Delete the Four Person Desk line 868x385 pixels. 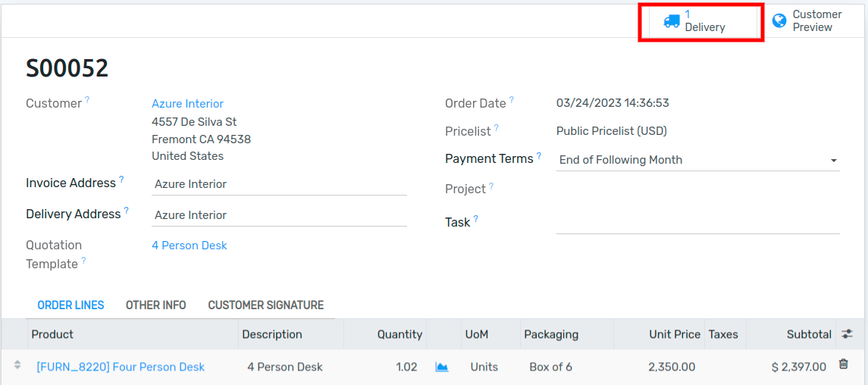pos(843,364)
